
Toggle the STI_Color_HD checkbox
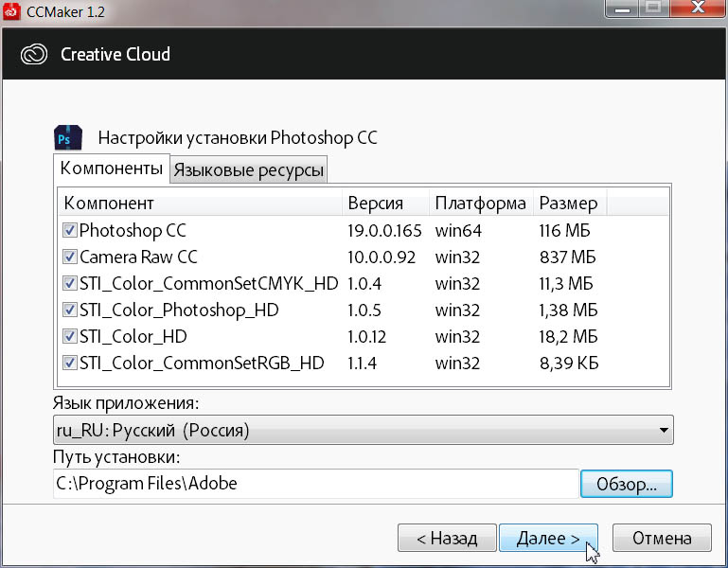tap(70, 336)
